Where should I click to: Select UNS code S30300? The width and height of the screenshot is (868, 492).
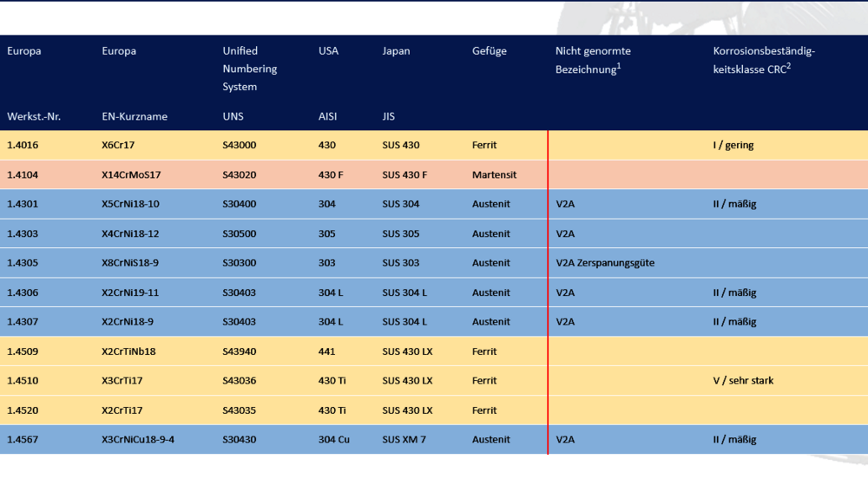point(240,263)
